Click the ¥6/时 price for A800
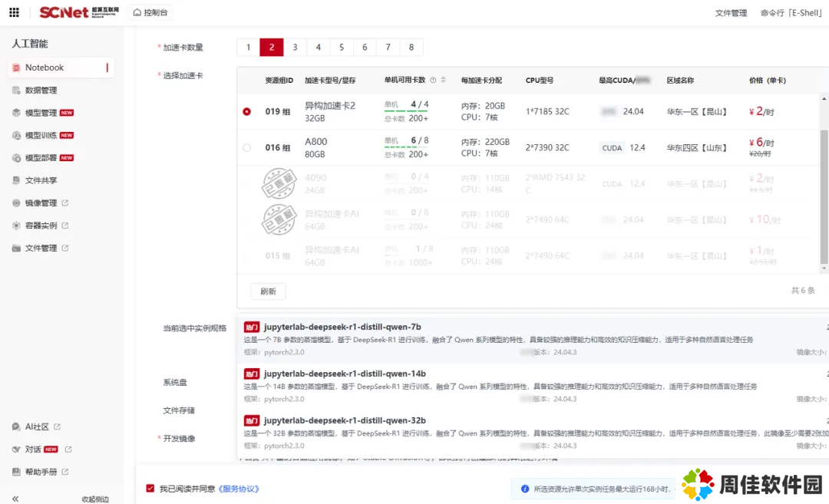Image resolution: width=829 pixels, height=504 pixels. click(761, 142)
